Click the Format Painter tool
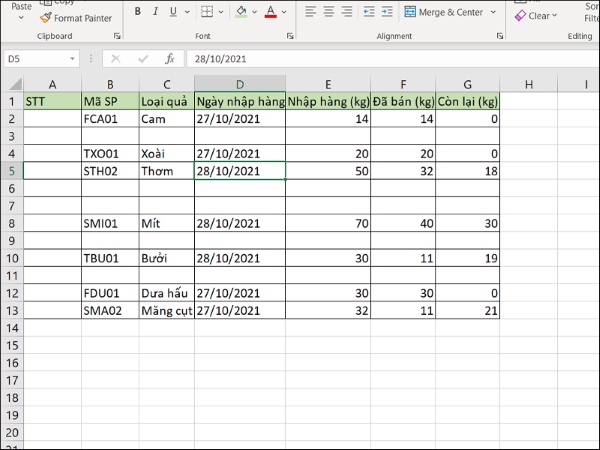This screenshot has width=600, height=450. (x=76, y=18)
